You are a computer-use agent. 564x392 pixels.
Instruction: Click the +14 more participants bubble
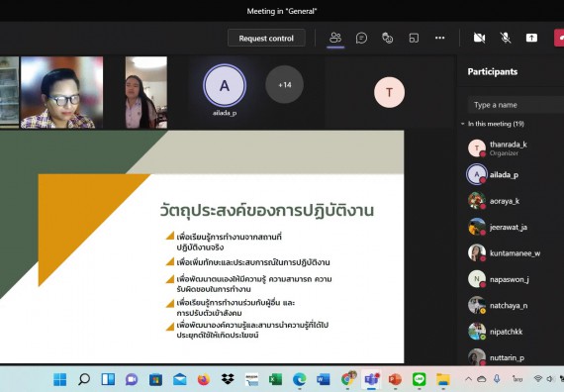click(285, 85)
